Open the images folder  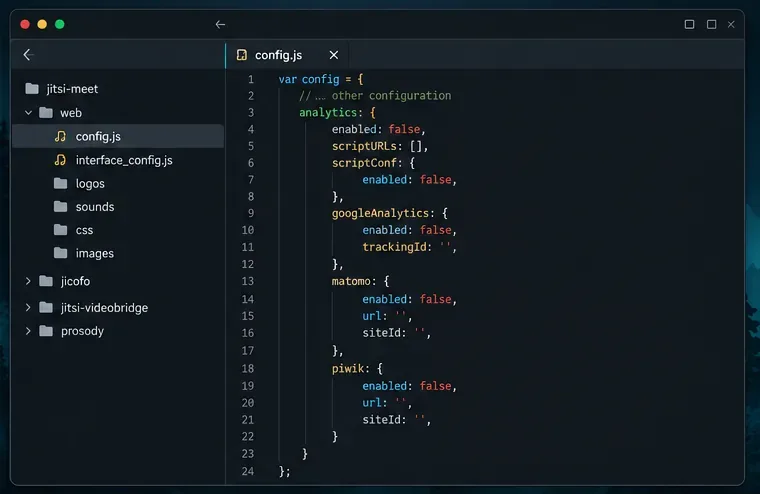coord(95,254)
